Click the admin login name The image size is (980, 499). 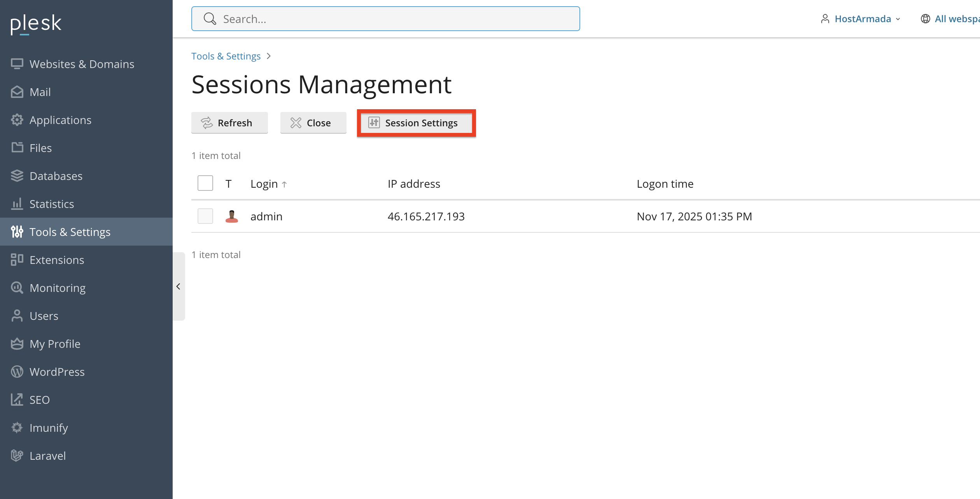(266, 216)
